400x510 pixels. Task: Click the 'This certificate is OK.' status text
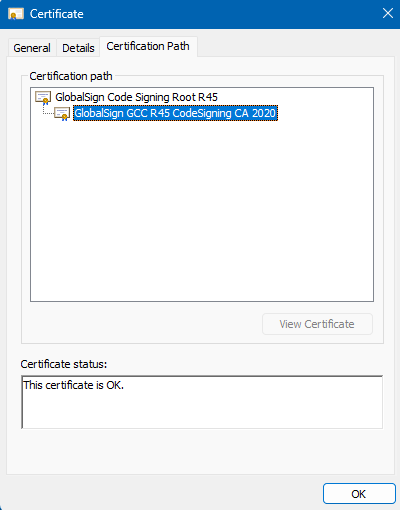(x=73, y=385)
